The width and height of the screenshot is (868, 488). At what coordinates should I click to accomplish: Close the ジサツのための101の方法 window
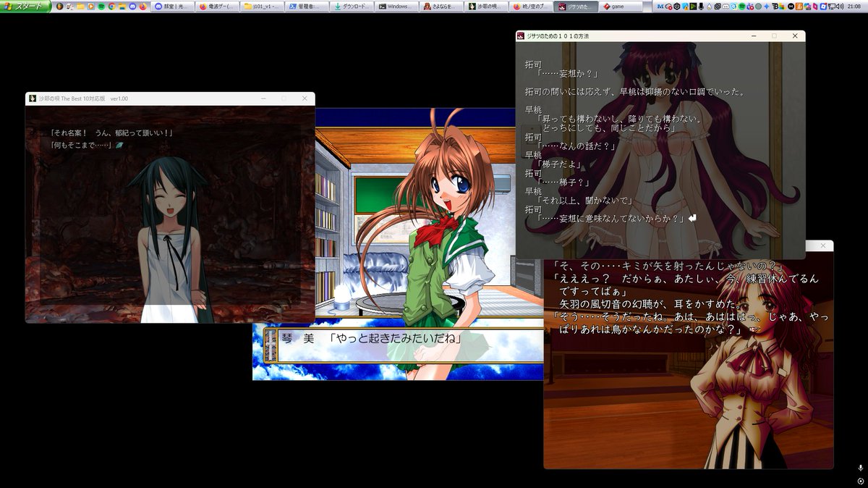point(795,35)
